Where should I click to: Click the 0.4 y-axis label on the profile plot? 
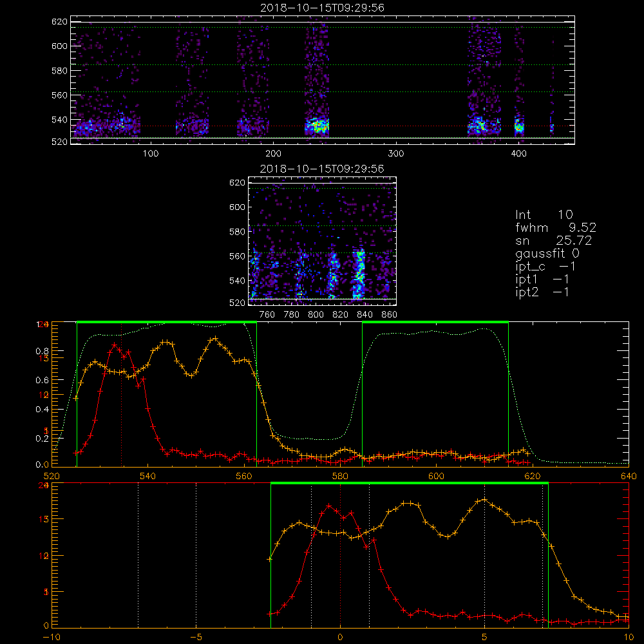pos(43,410)
